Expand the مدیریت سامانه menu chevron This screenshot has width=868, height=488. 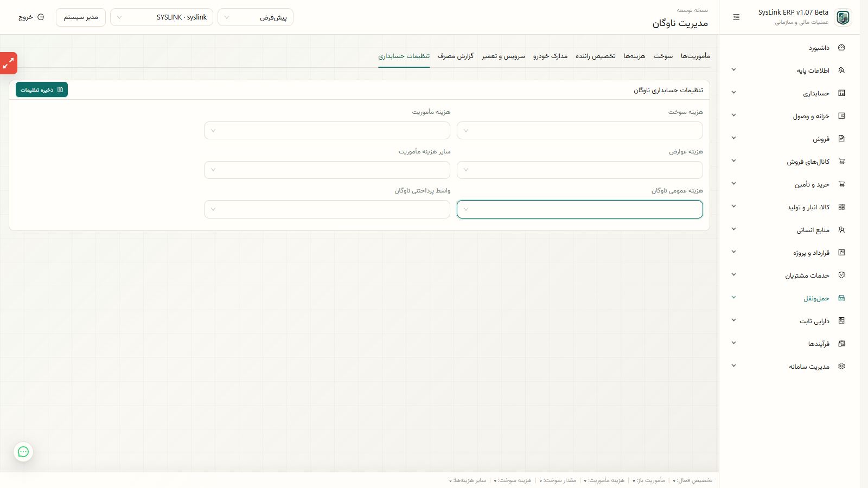[733, 366]
